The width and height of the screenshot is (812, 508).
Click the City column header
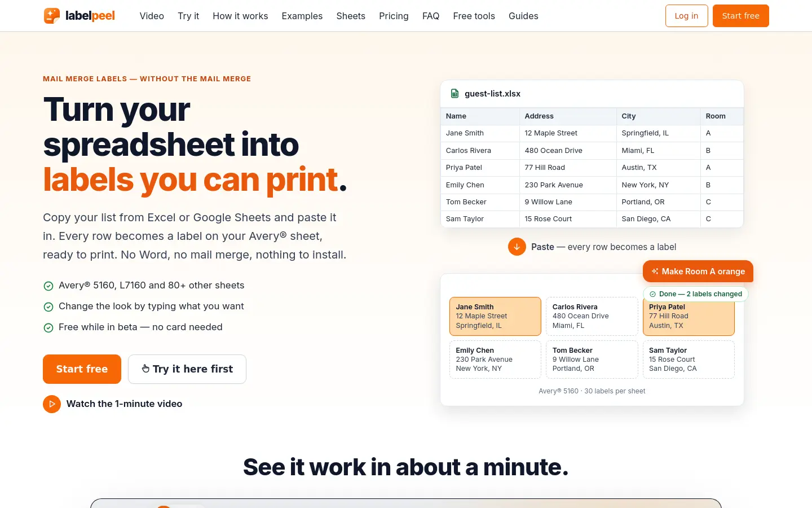click(x=658, y=116)
